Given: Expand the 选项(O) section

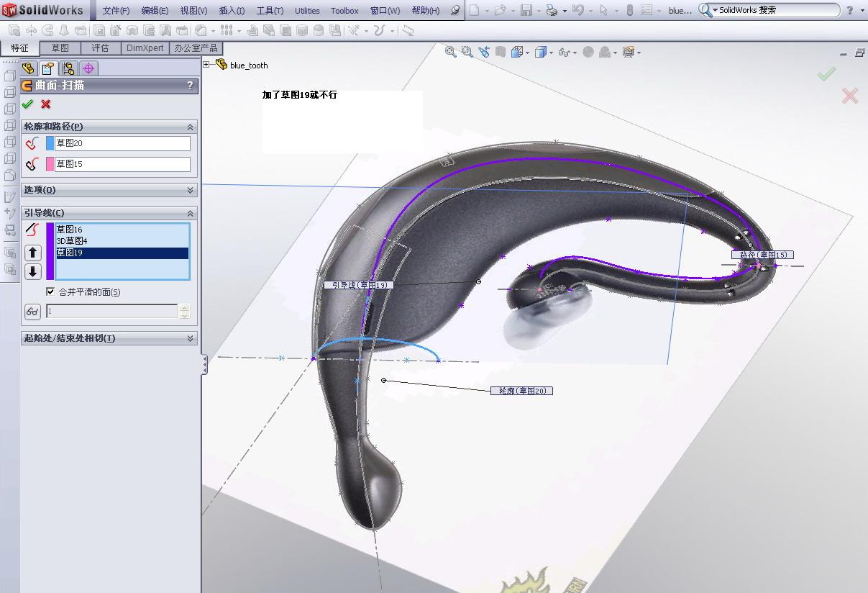Looking at the screenshot, I should [x=191, y=190].
